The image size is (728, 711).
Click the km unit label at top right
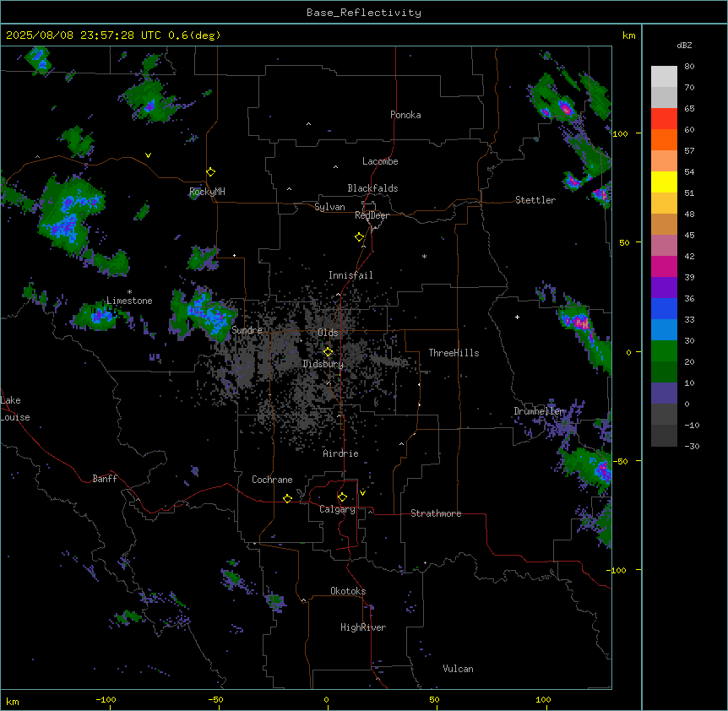[628, 35]
